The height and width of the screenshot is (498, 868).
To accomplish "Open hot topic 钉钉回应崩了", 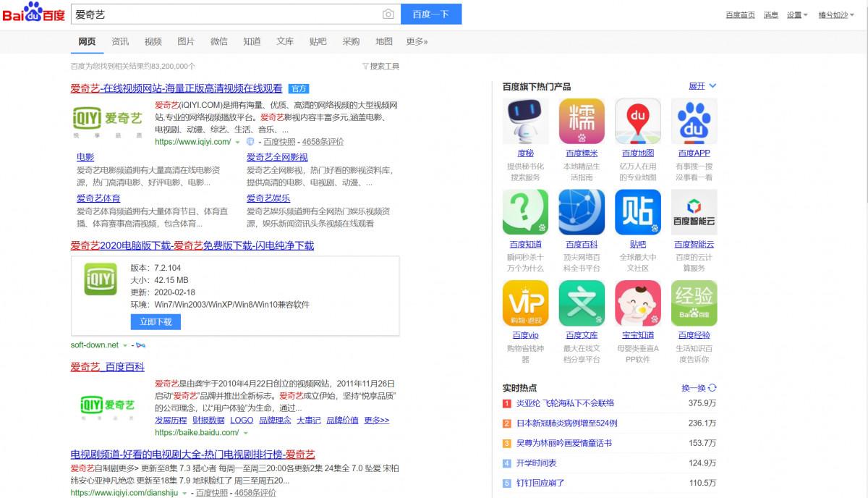I will tap(540, 483).
